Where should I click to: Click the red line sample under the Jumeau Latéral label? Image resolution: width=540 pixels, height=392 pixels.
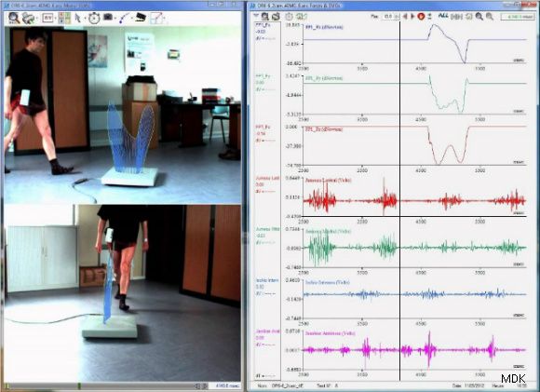pyautogui.click(x=265, y=191)
